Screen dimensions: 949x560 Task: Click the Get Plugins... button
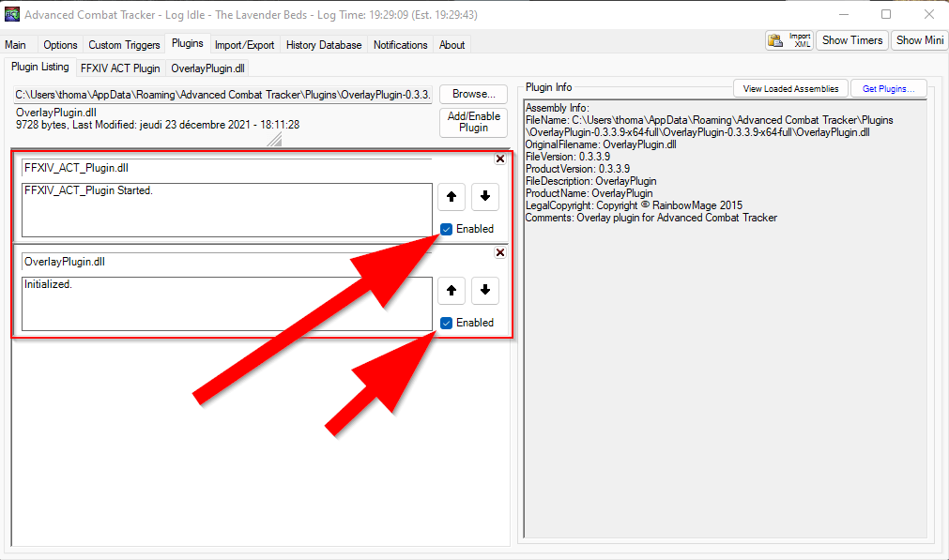tap(888, 87)
